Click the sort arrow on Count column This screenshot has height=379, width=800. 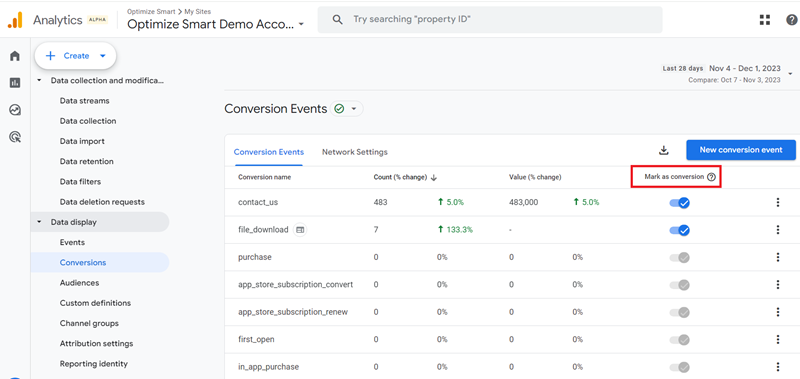(x=434, y=178)
